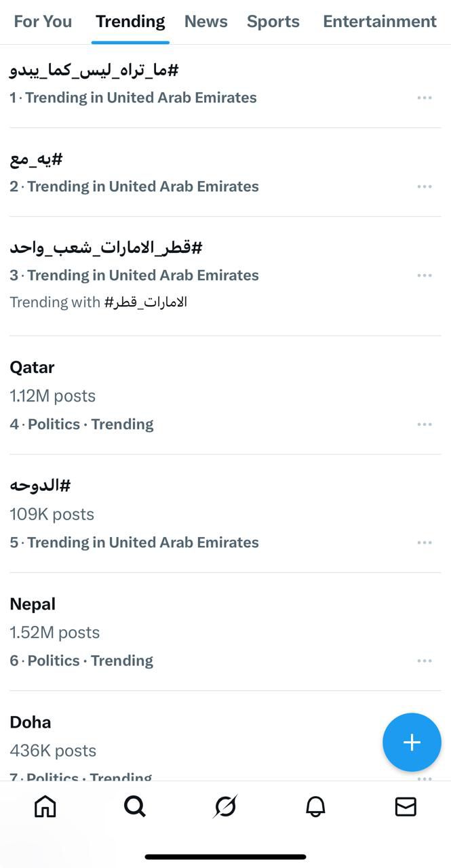Open the Communities compass icon
Image resolution: width=451 pixels, height=868 pixels.
click(225, 806)
